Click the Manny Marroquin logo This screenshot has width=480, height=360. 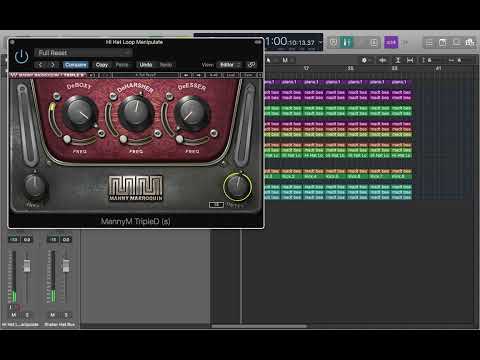(x=136, y=188)
